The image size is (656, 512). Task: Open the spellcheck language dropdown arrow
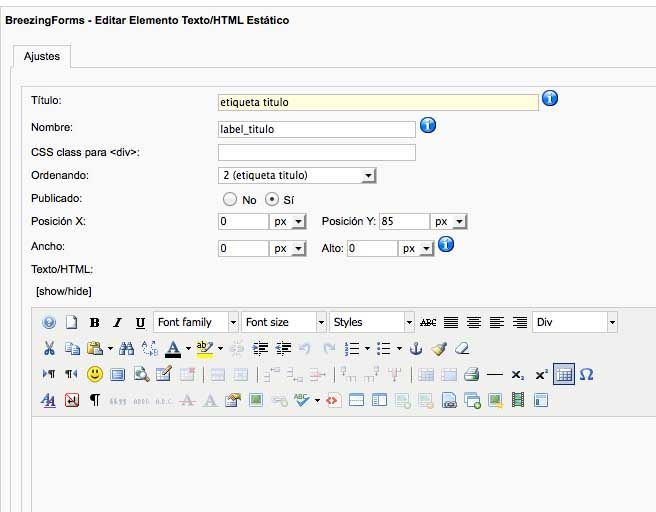(317, 401)
